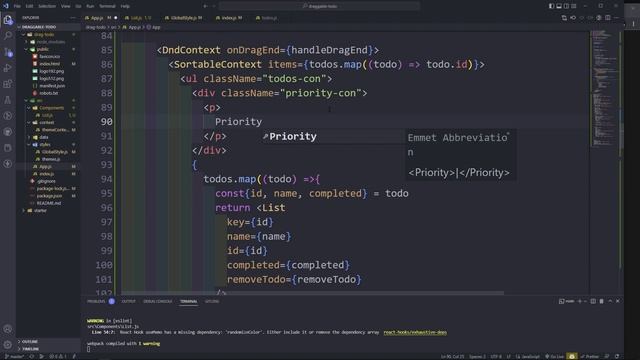Click the open changes icon in editor toolbar

coord(564,18)
